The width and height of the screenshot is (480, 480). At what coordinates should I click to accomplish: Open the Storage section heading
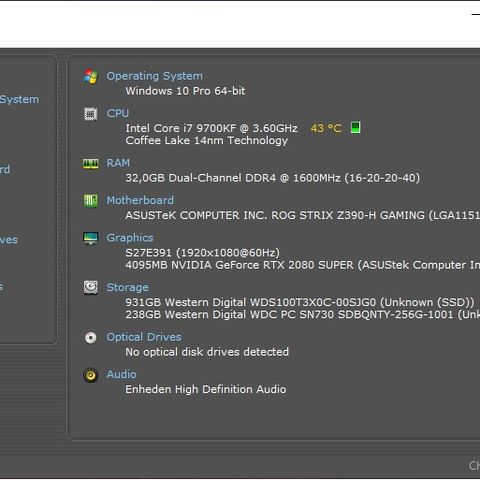pos(127,287)
